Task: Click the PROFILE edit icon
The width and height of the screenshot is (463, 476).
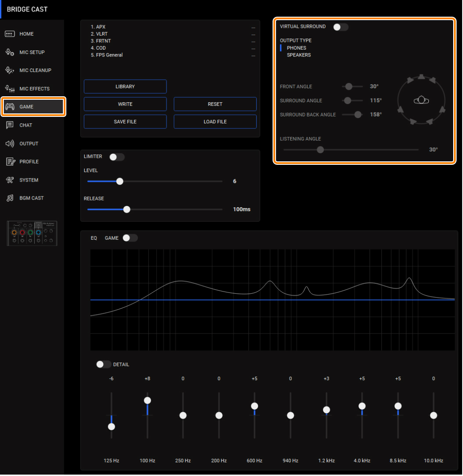Action: coord(10,162)
